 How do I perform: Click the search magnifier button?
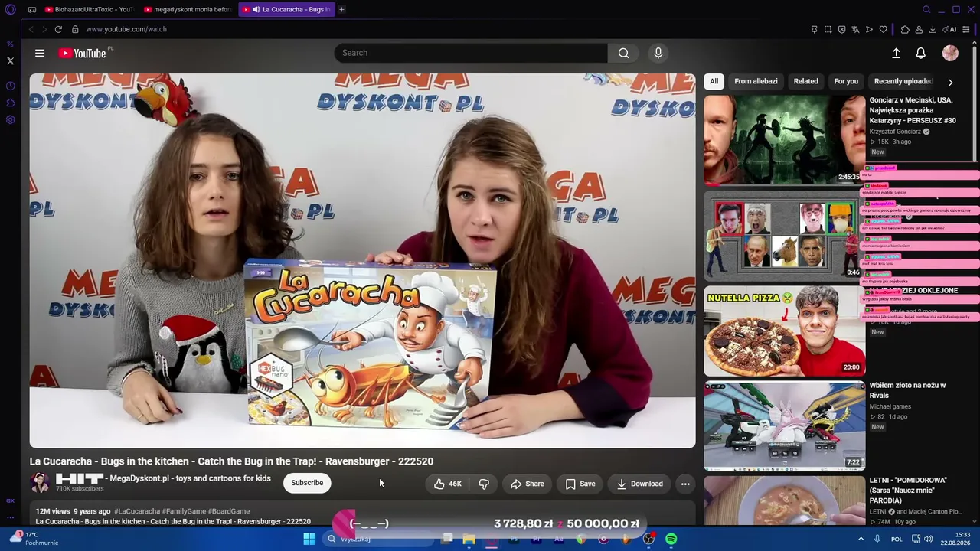pyautogui.click(x=624, y=53)
